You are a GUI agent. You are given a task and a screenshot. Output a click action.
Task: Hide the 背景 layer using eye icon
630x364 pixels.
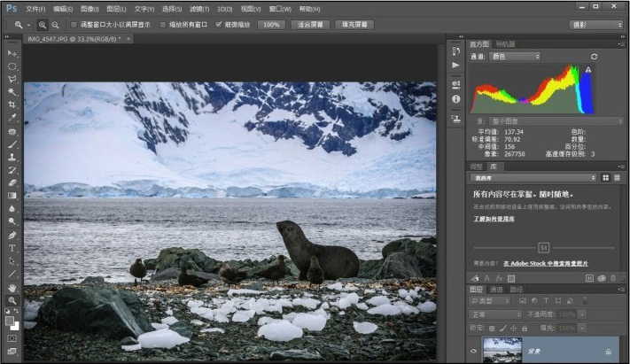point(474,352)
